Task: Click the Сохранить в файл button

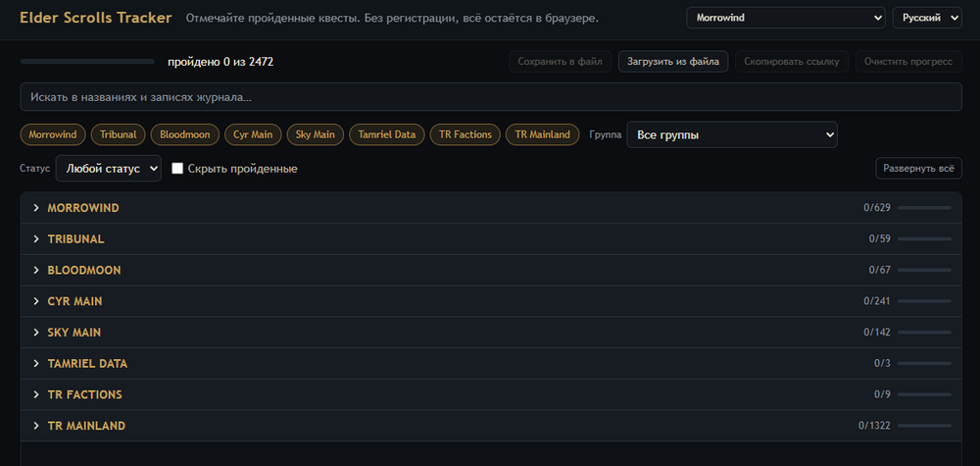Action: (x=560, y=62)
